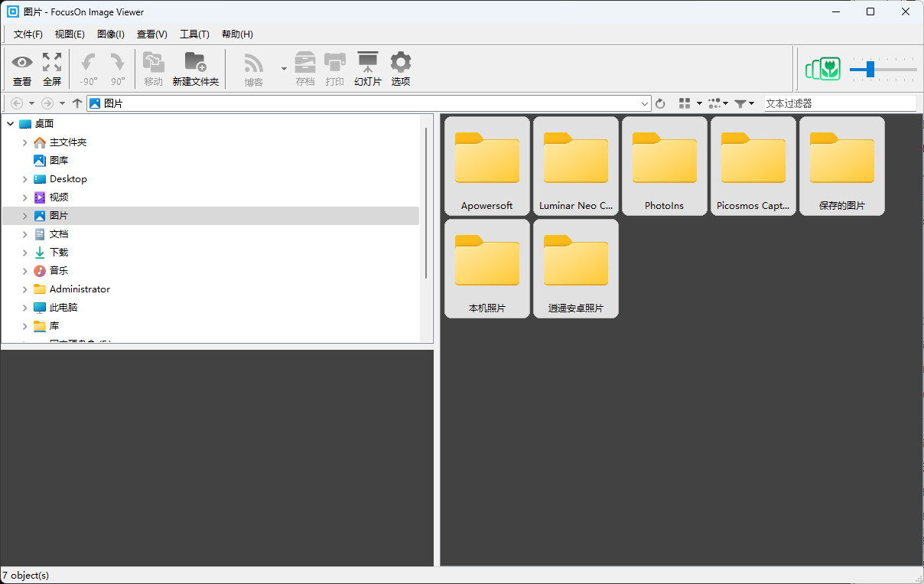Click the 文本过滤器 text filter field
Viewport: 924px width, 584px height.
[840, 103]
